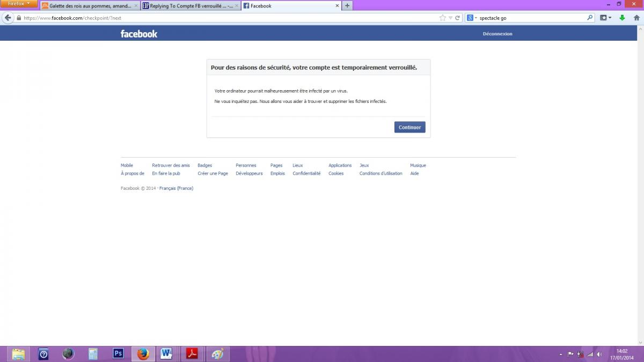The height and width of the screenshot is (362, 644).
Task: Reload the page using the refresh icon
Action: pos(458,18)
